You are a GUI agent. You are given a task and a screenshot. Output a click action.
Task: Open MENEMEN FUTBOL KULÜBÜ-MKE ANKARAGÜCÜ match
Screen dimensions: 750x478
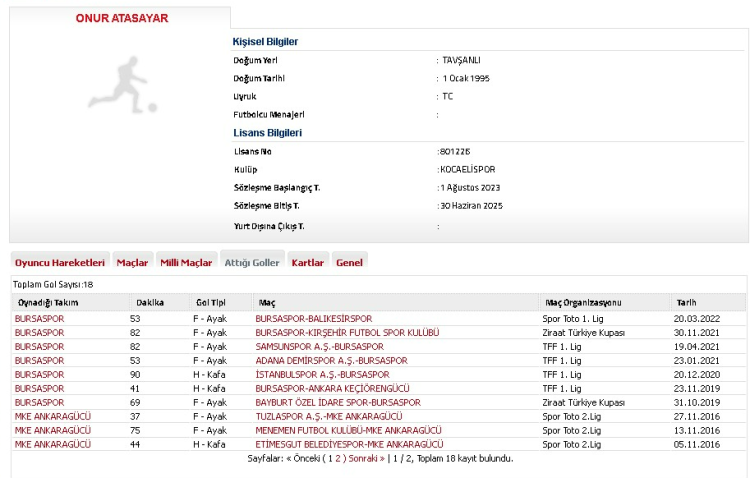[x=342, y=430]
